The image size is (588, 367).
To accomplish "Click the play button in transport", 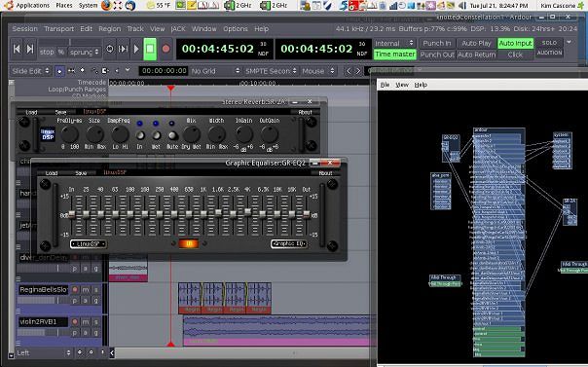I will (x=136, y=49).
